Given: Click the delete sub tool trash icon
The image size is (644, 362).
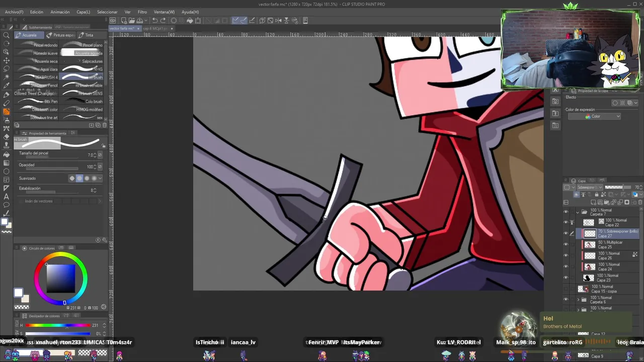Looking at the screenshot, I should pos(104,125).
